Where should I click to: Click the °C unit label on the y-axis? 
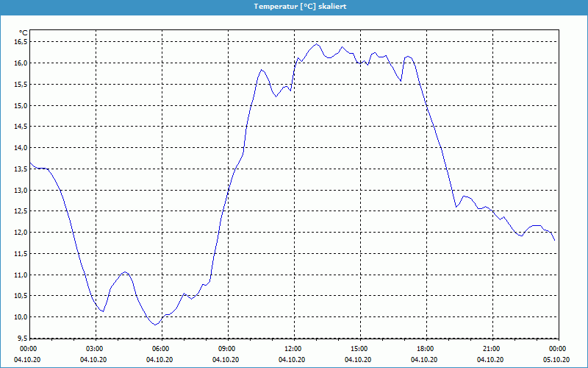click(23, 33)
